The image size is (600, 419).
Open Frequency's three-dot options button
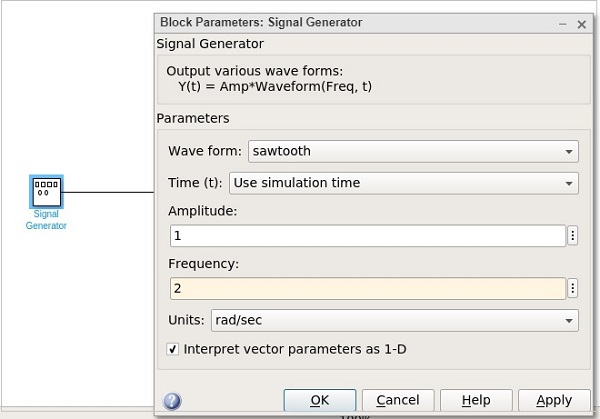coord(573,288)
